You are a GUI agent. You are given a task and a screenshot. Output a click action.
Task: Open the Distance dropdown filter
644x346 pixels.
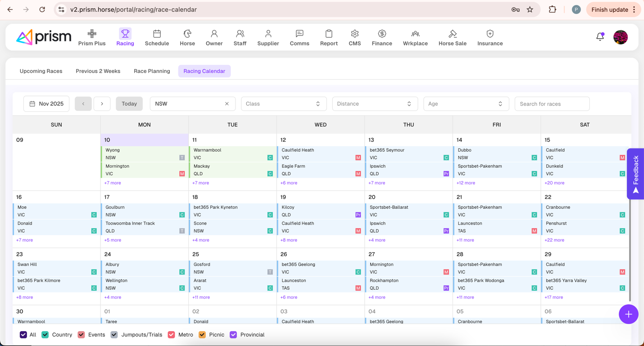coord(375,104)
